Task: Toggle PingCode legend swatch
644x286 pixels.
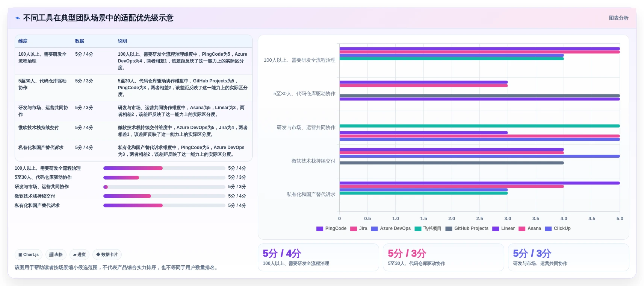Action: pos(320,229)
